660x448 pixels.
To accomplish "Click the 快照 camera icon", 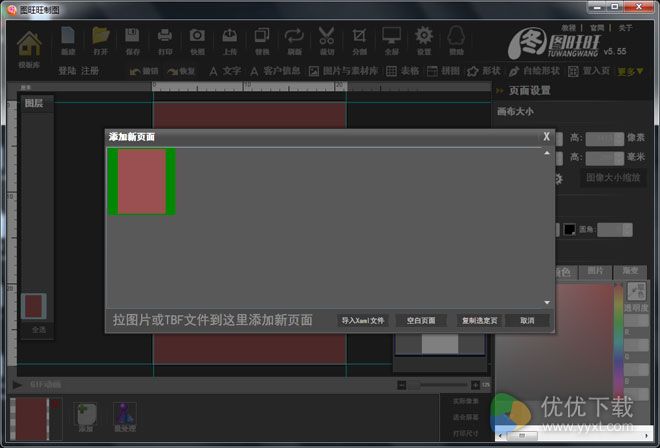I will coord(198,39).
